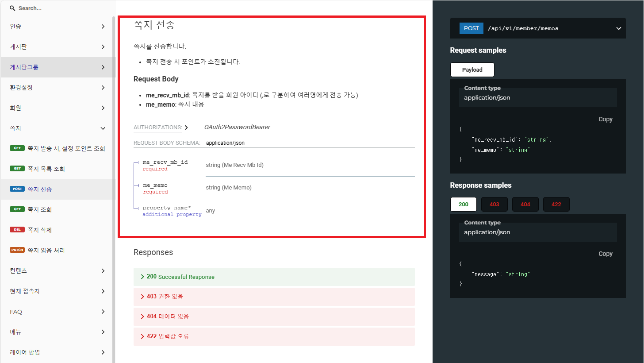Click the search magnifier icon
644x363 pixels.
[12, 8]
